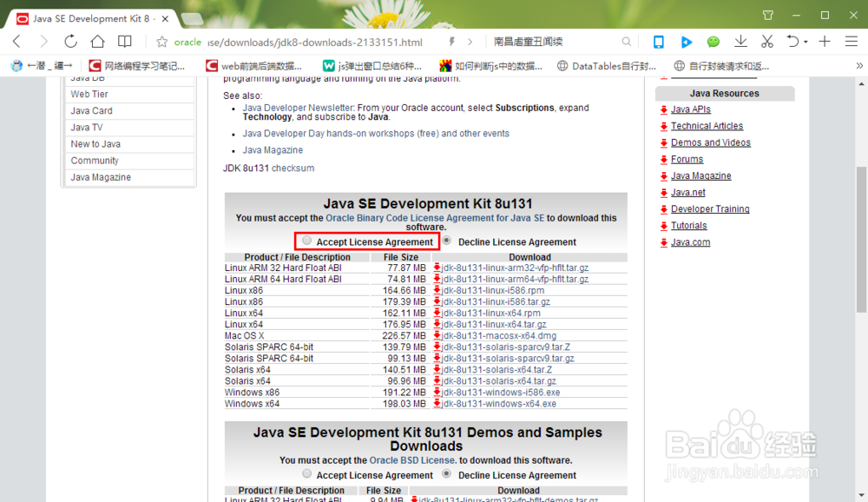Screen dimensions: 868x502
Task: Expand the address bar chevron arrow
Action: (x=470, y=42)
